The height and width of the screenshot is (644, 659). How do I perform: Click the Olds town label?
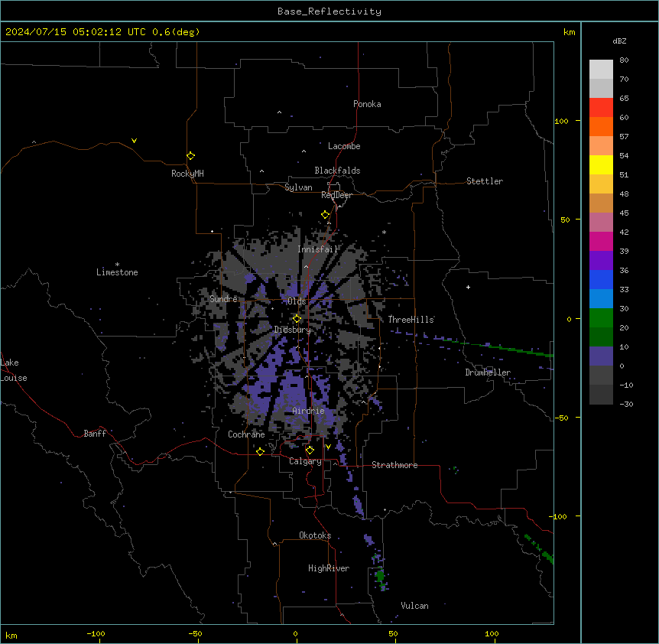297,301
